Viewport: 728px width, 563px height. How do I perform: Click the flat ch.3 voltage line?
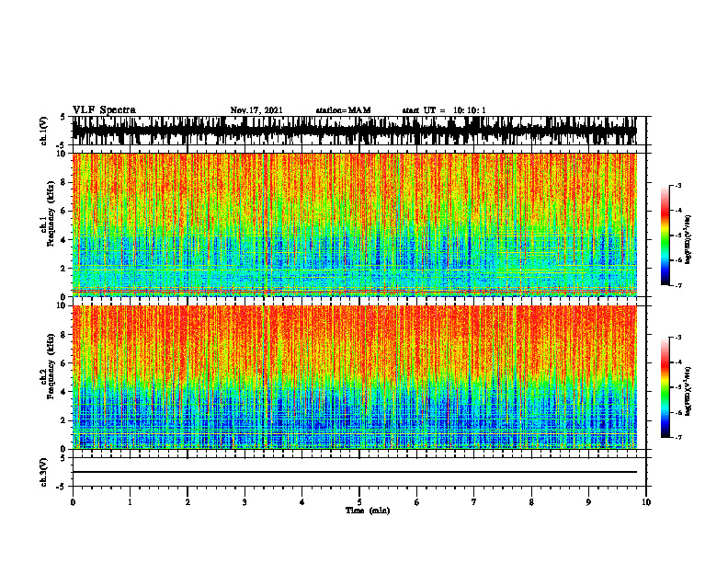coord(355,472)
